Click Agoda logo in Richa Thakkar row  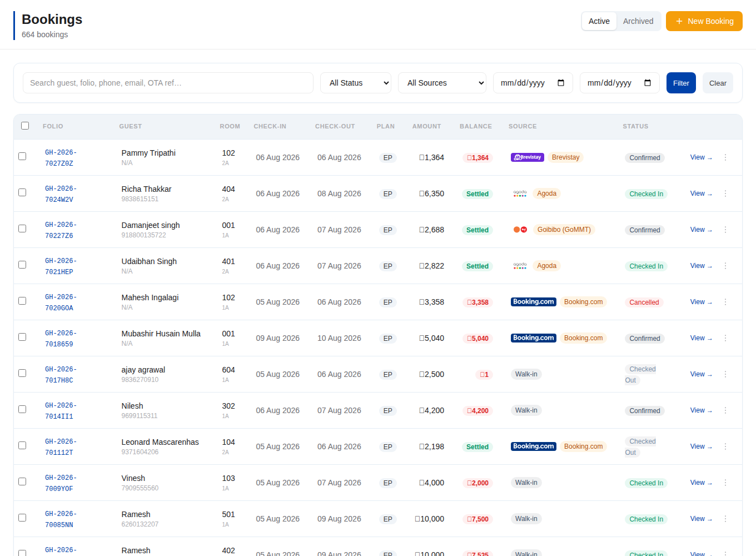520,193
